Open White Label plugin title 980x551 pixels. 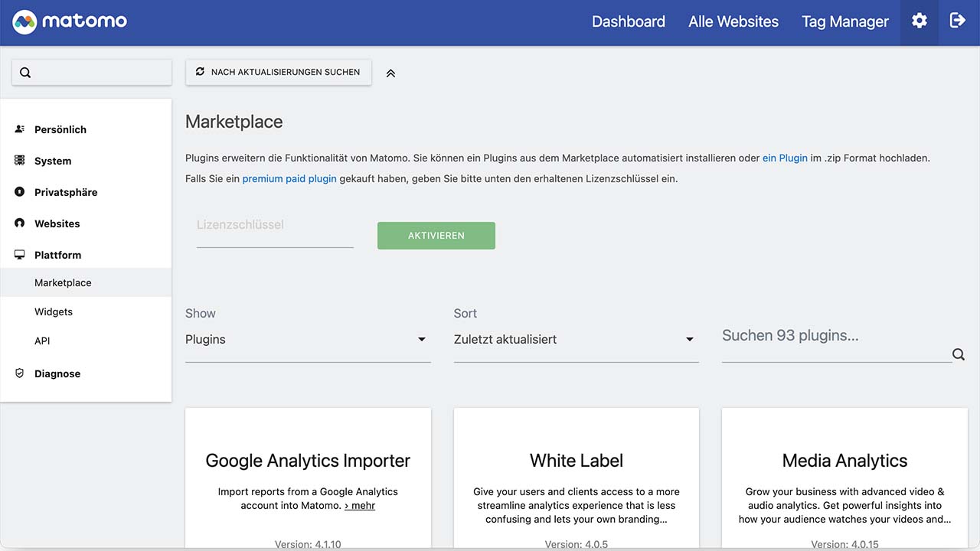577,461
